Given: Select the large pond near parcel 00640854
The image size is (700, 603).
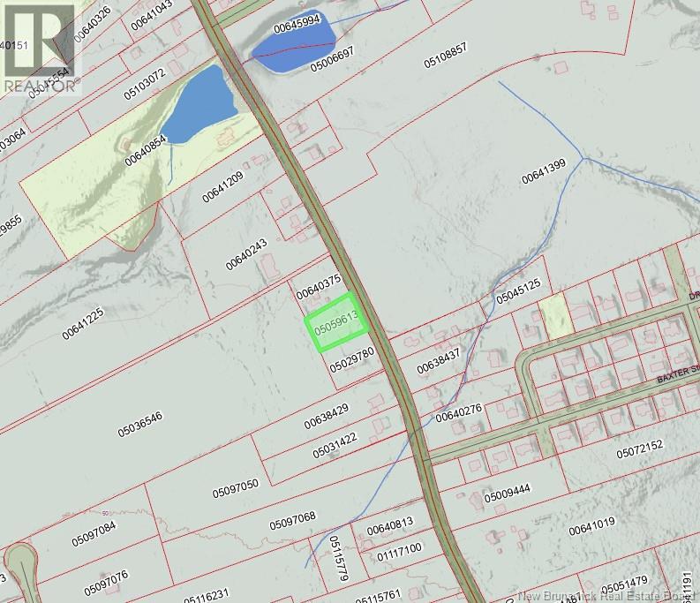Looking at the screenshot, I should coord(202,103).
